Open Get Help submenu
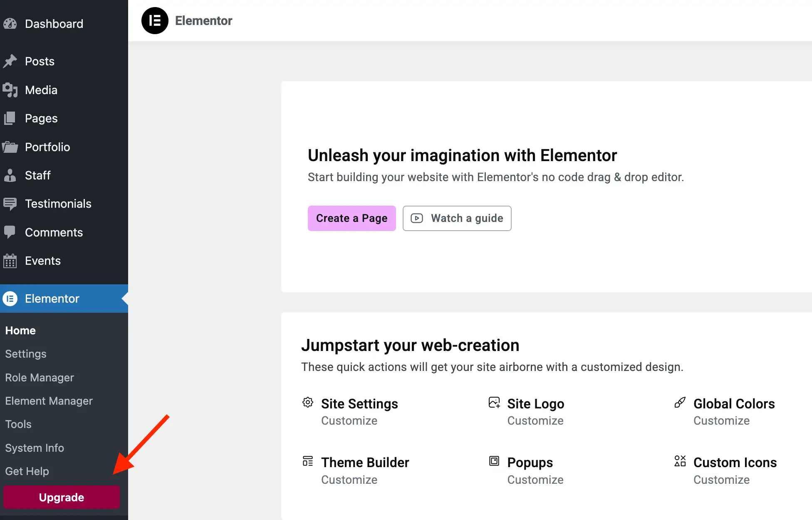 click(x=27, y=471)
